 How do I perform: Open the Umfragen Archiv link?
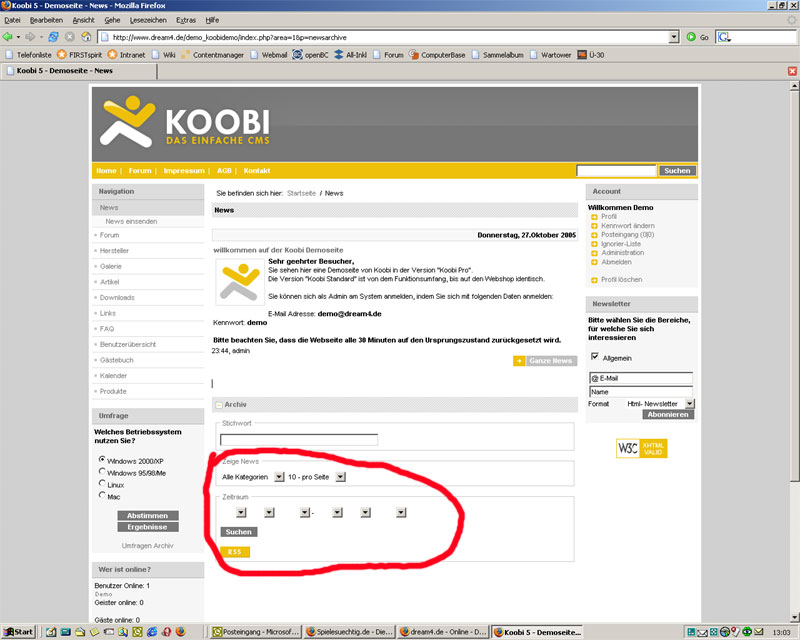[x=147, y=546]
